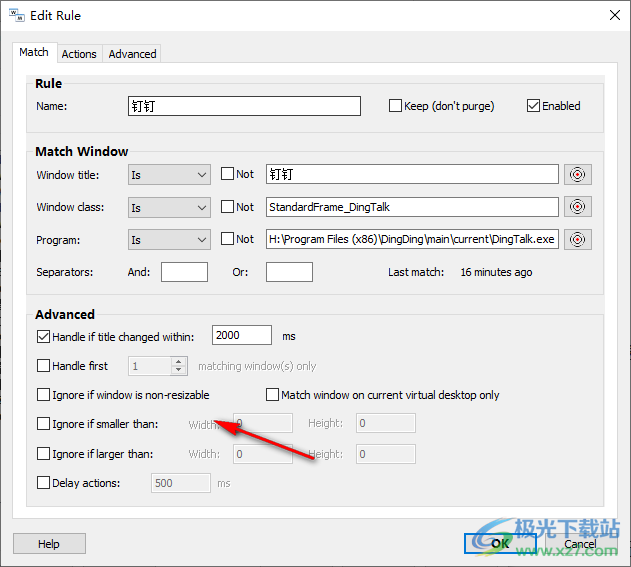Click the Handle first count spinner arrows
This screenshot has height=567, width=631.
(179, 366)
